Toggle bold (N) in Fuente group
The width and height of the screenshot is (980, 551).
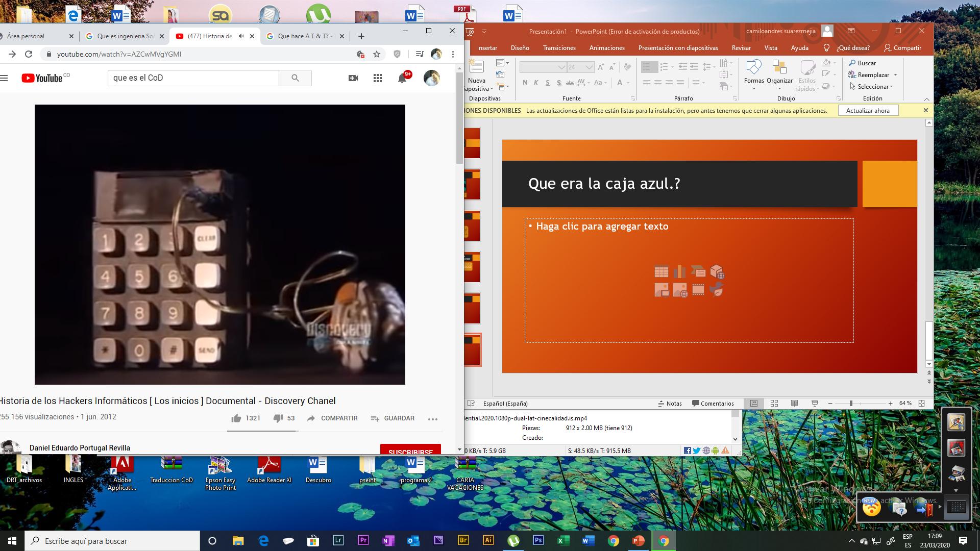(525, 83)
